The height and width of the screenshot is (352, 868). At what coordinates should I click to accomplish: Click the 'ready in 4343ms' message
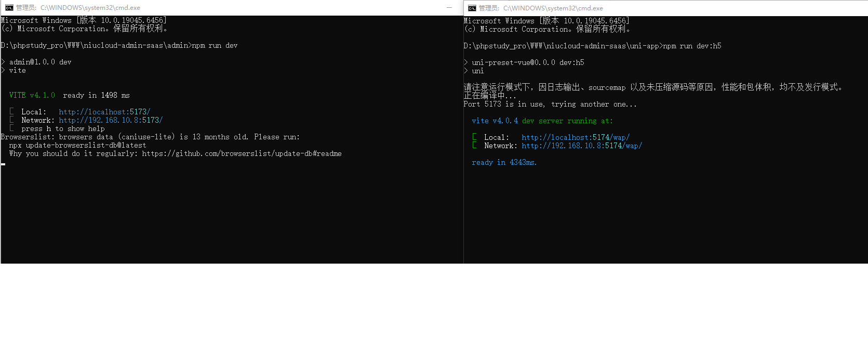504,162
